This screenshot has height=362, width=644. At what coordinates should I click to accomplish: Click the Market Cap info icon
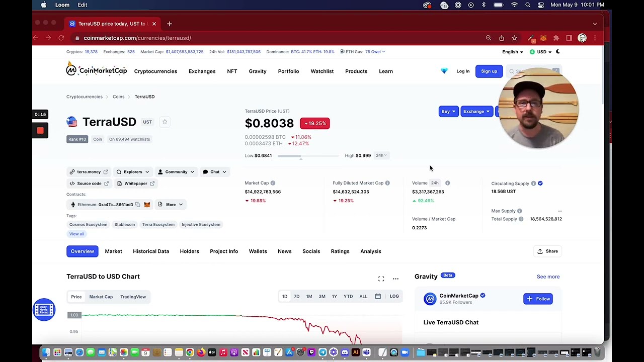(273, 183)
